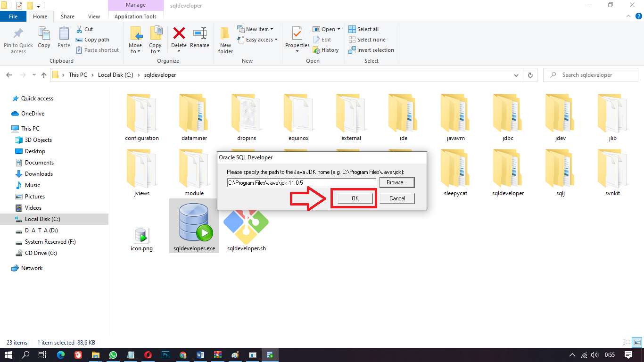Click the History button
The height and width of the screenshot is (362, 644).
[x=326, y=50]
